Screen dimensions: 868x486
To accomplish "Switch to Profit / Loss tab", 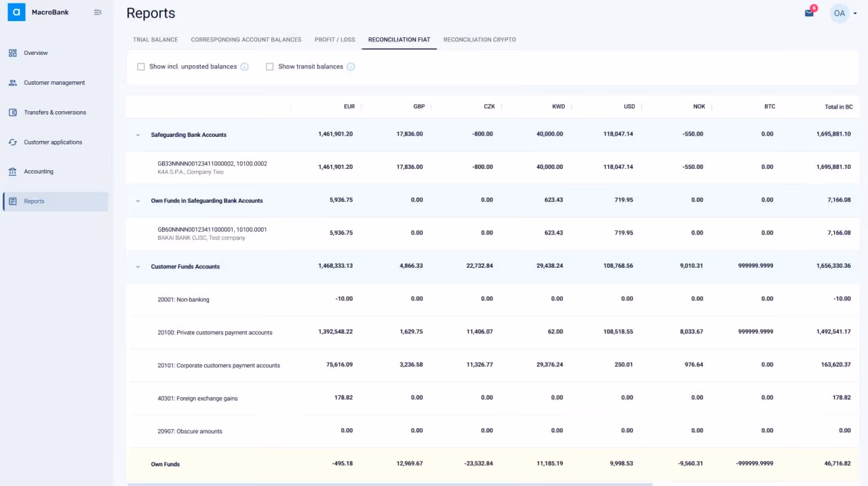I will pos(335,39).
